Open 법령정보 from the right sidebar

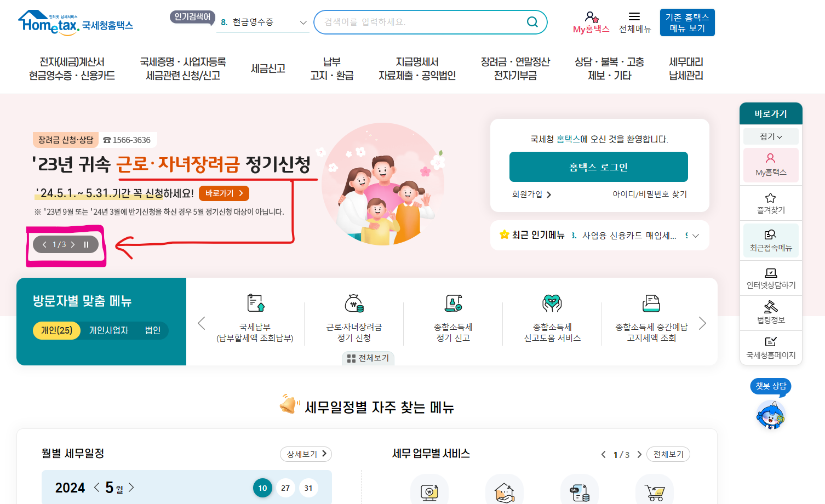tap(771, 313)
